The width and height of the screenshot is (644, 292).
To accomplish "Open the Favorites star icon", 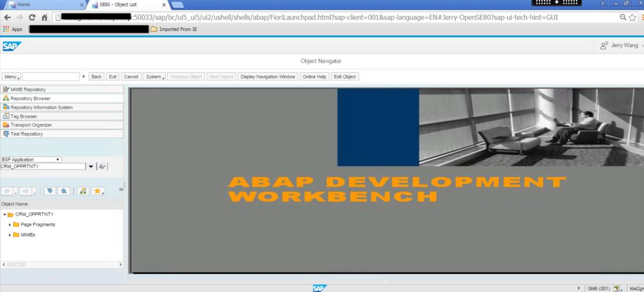I will pyautogui.click(x=98, y=191).
